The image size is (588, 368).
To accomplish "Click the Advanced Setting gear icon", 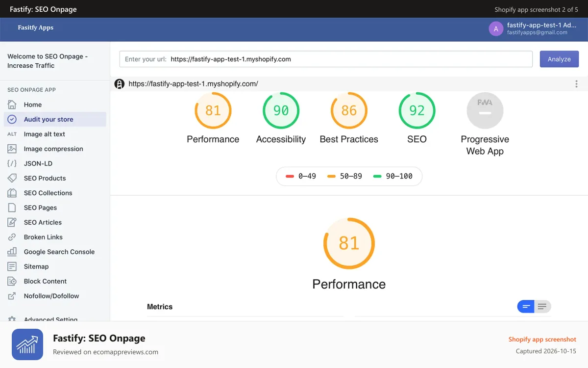I will click(12, 318).
